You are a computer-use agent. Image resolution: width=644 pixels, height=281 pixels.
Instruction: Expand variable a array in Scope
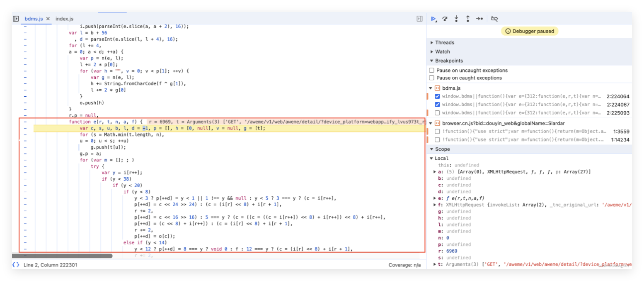click(x=435, y=172)
